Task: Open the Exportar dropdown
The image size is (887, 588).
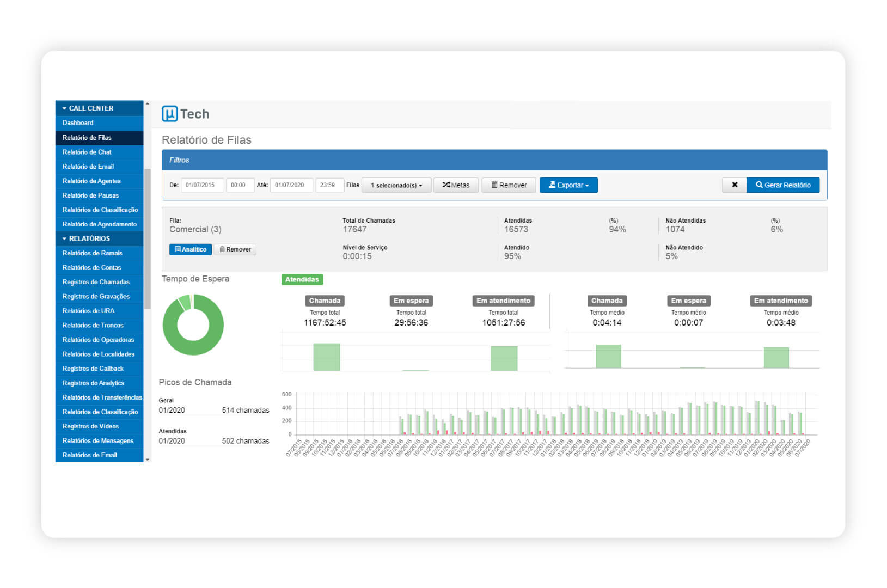Action: point(568,185)
